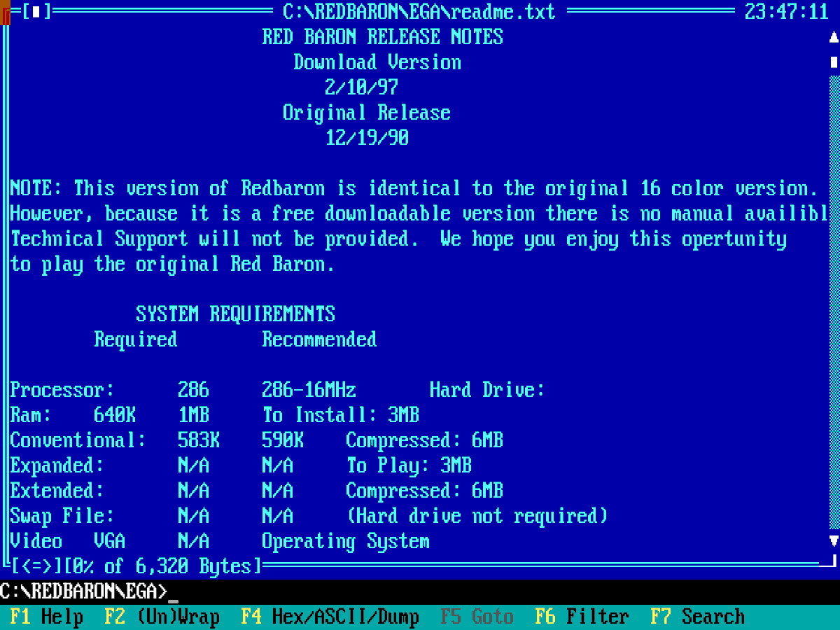Click the C:\REDBARON\EGA> command prompt
The width and height of the screenshot is (840, 630).
coord(84,591)
